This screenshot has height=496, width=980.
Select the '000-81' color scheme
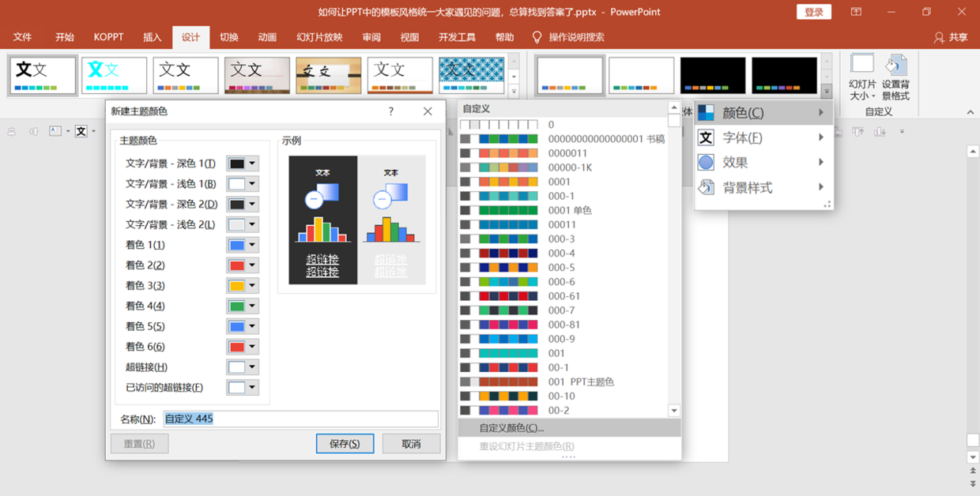tap(563, 325)
